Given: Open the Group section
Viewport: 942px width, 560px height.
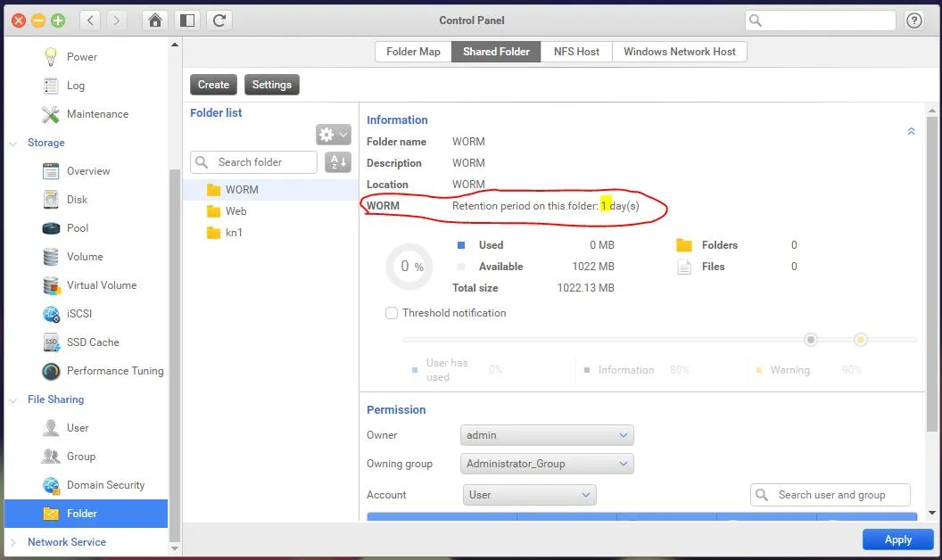Looking at the screenshot, I should 81,456.
